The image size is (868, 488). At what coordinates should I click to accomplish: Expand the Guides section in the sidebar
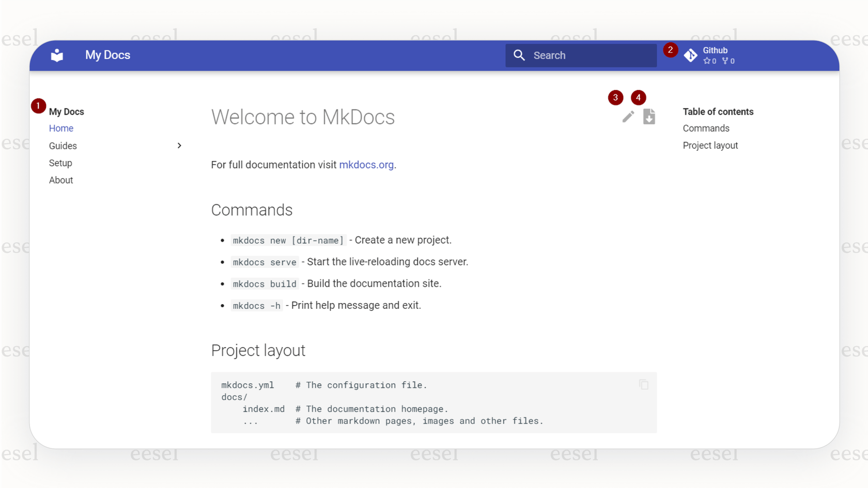tap(179, 146)
